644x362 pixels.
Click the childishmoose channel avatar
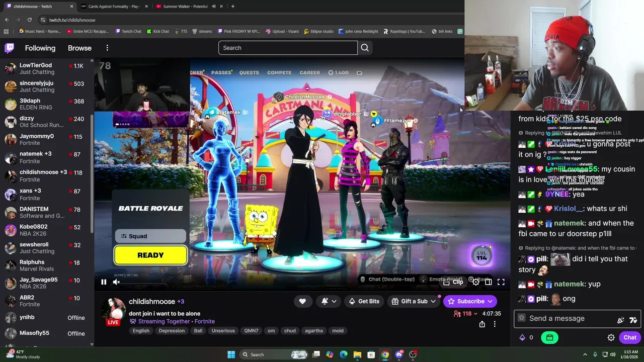click(114, 309)
